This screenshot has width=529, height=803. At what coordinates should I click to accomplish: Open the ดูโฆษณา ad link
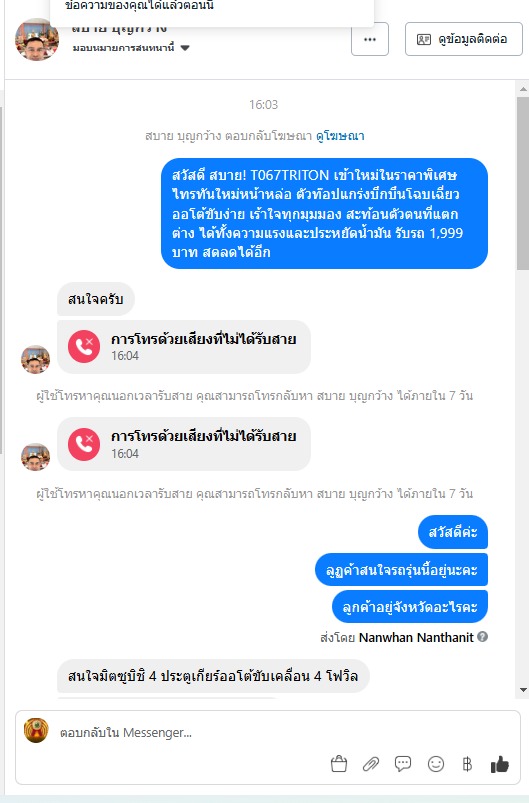pos(340,136)
